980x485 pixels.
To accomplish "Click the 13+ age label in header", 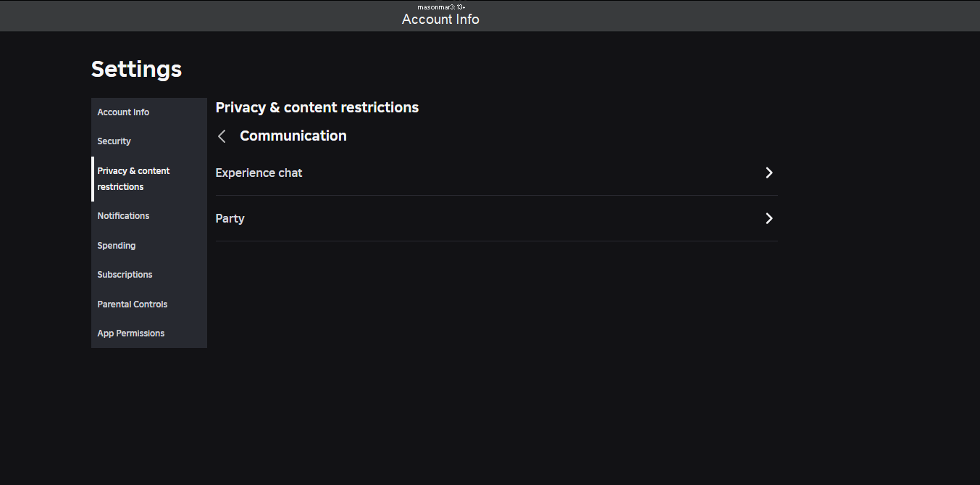I will 461,7.
